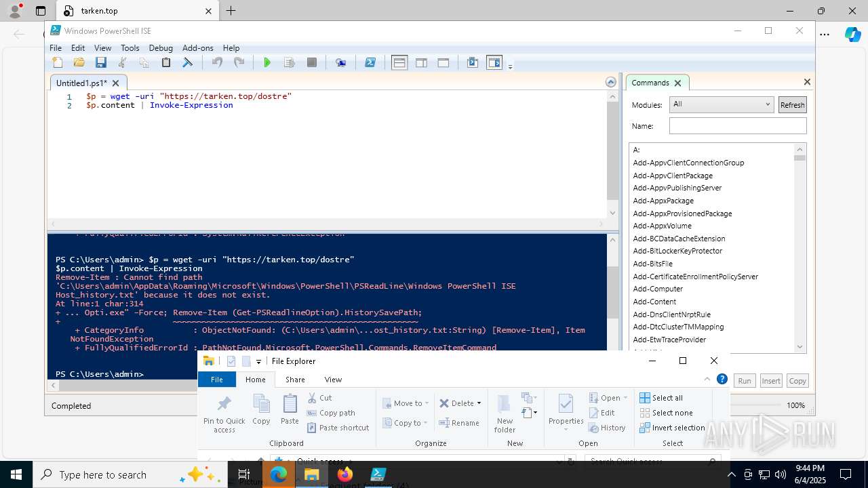Switch to the Share tab in File Explorer
868x488 pixels.
pos(295,380)
